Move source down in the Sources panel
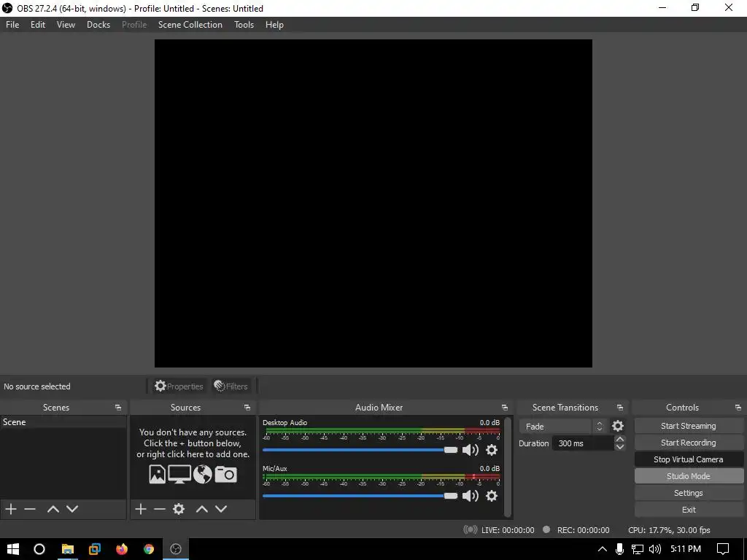747x560 pixels. point(221,509)
